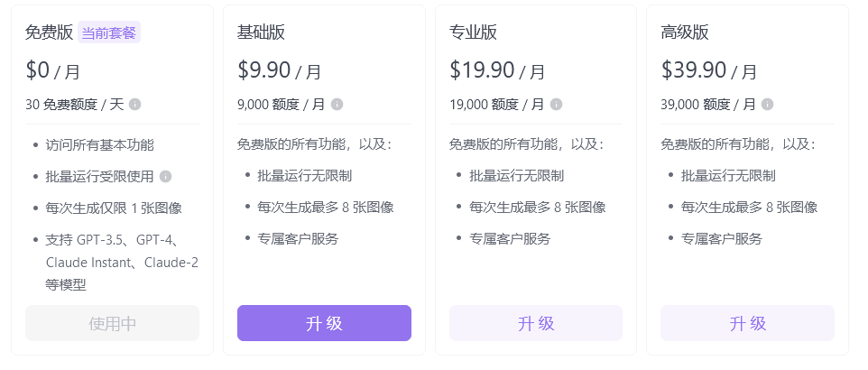
Task: Click the 专业版 plan heading
Action: click(473, 32)
